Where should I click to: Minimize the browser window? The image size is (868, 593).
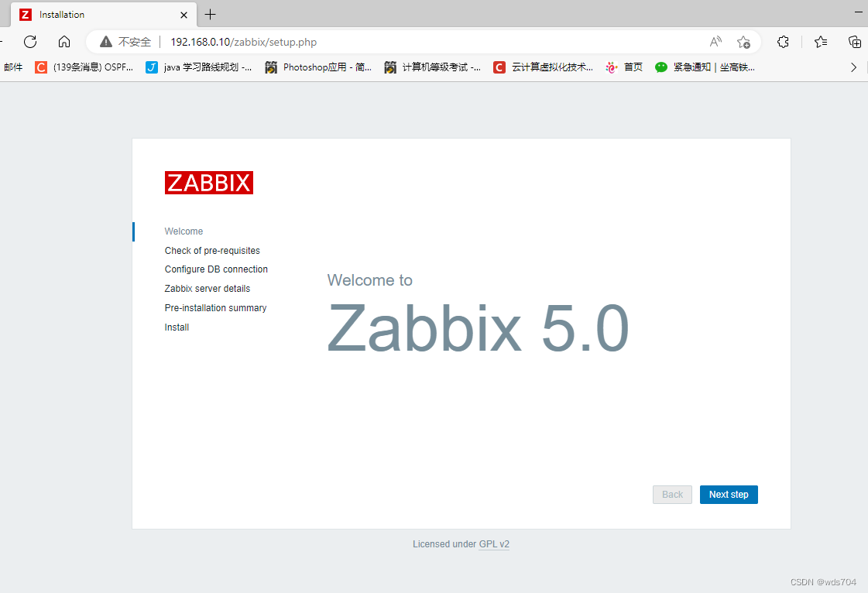858,12
